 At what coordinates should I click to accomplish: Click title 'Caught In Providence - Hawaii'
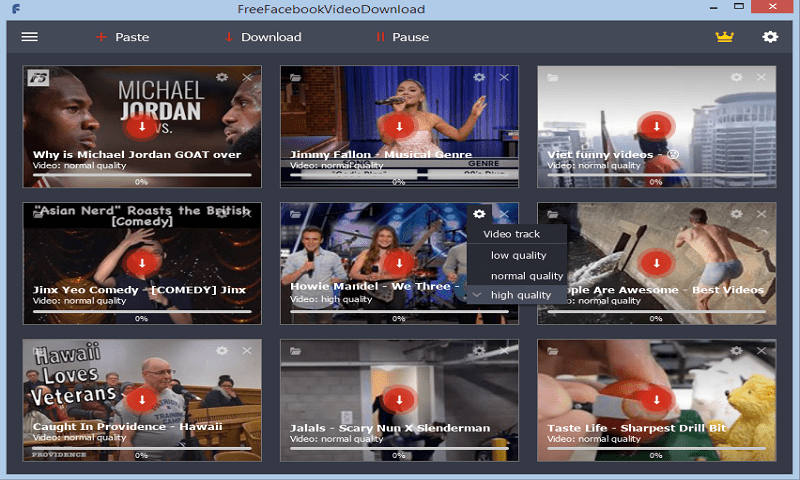pyautogui.click(x=128, y=426)
